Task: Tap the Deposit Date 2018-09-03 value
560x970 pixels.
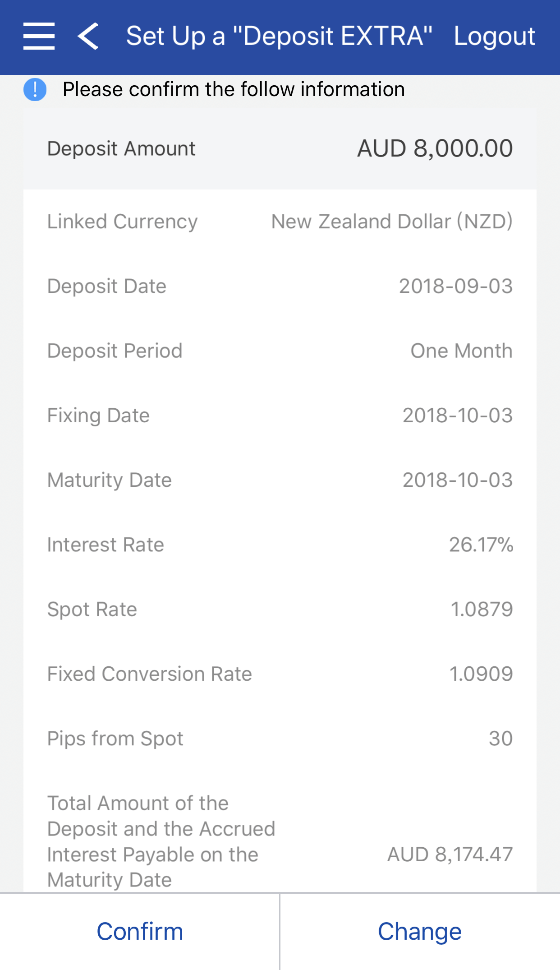Action: pyautogui.click(x=455, y=286)
